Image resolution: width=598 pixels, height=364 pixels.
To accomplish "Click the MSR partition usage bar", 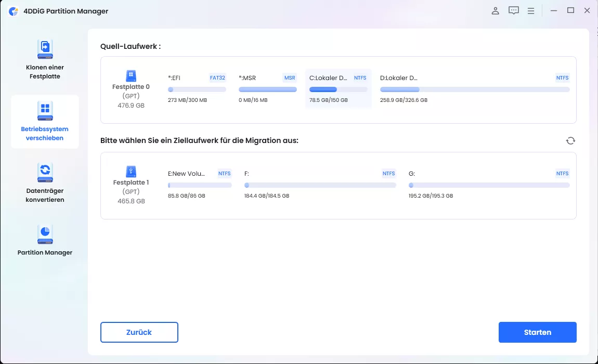I will 268,89.
